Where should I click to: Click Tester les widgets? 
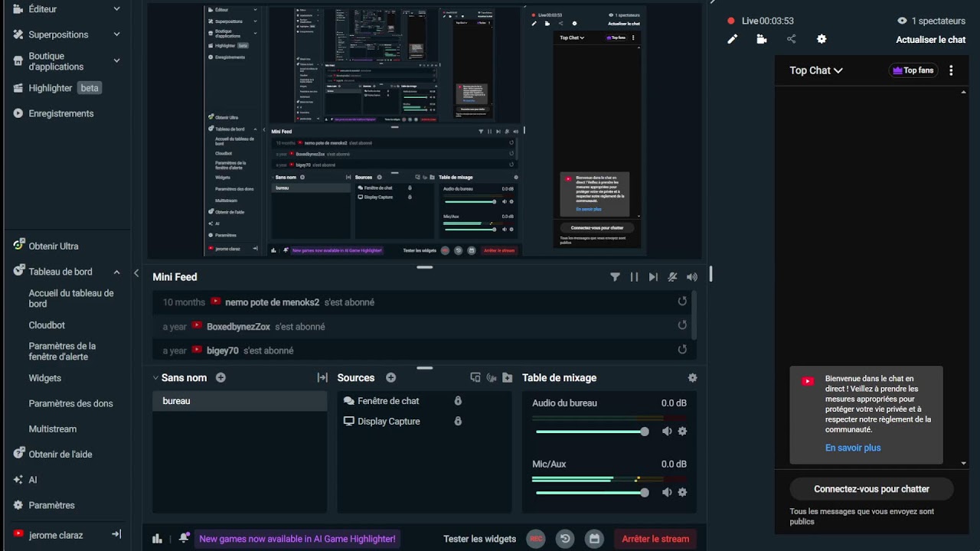pos(479,539)
